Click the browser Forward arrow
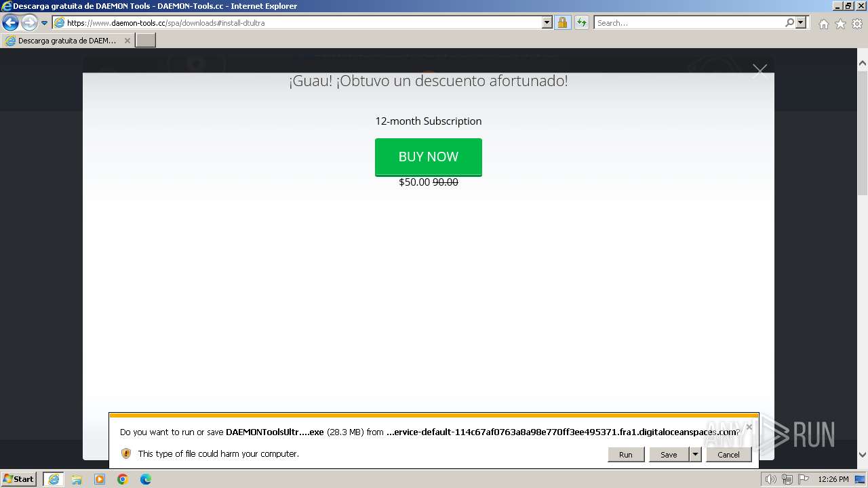The width and height of the screenshot is (868, 488). (x=29, y=22)
